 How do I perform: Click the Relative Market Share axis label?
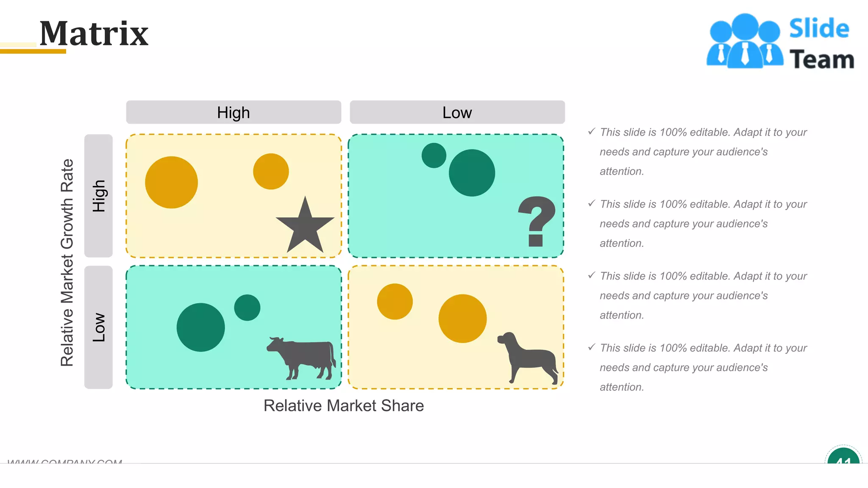pos(344,406)
